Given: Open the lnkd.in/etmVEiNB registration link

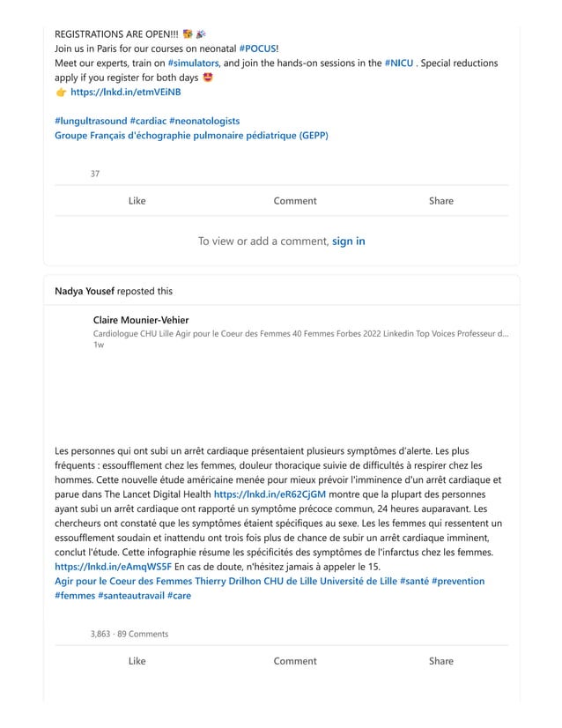Looking at the screenshot, I should 126,92.
